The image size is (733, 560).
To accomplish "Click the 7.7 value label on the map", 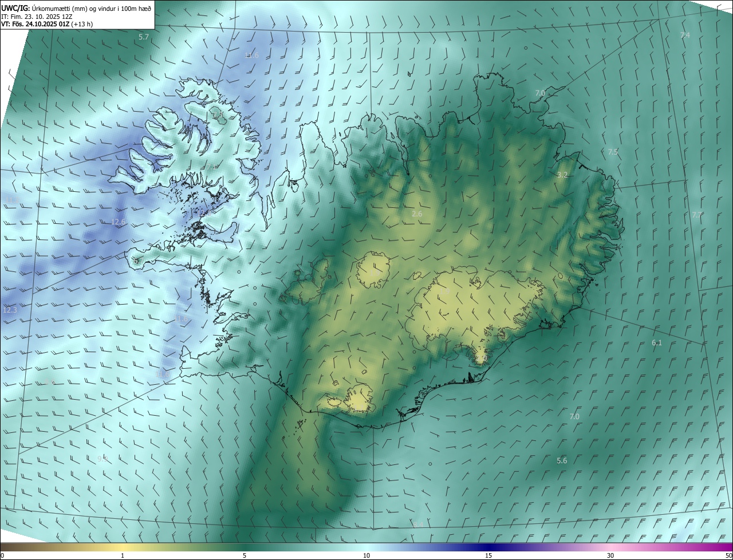I will [696, 215].
